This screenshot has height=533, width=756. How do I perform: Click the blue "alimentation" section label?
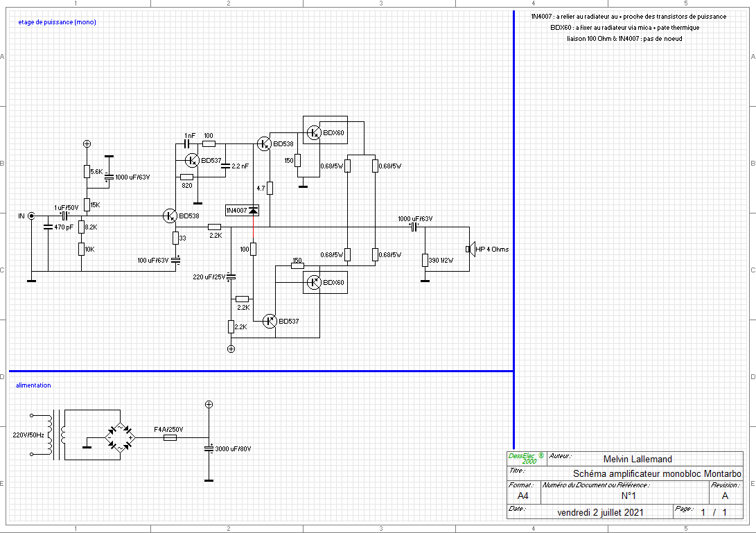pos(33,385)
